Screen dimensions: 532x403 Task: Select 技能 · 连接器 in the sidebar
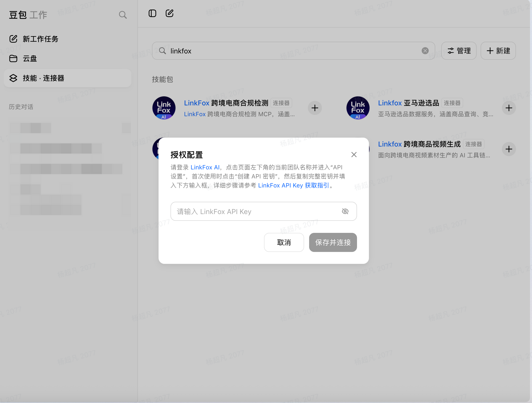pyautogui.click(x=67, y=78)
